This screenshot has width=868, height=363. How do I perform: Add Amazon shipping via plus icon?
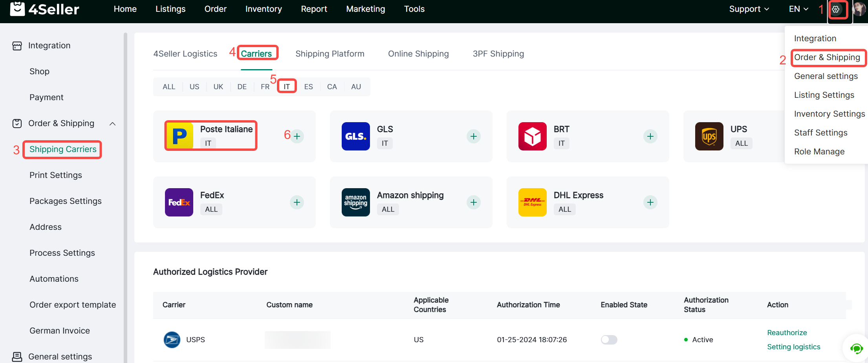tap(474, 202)
